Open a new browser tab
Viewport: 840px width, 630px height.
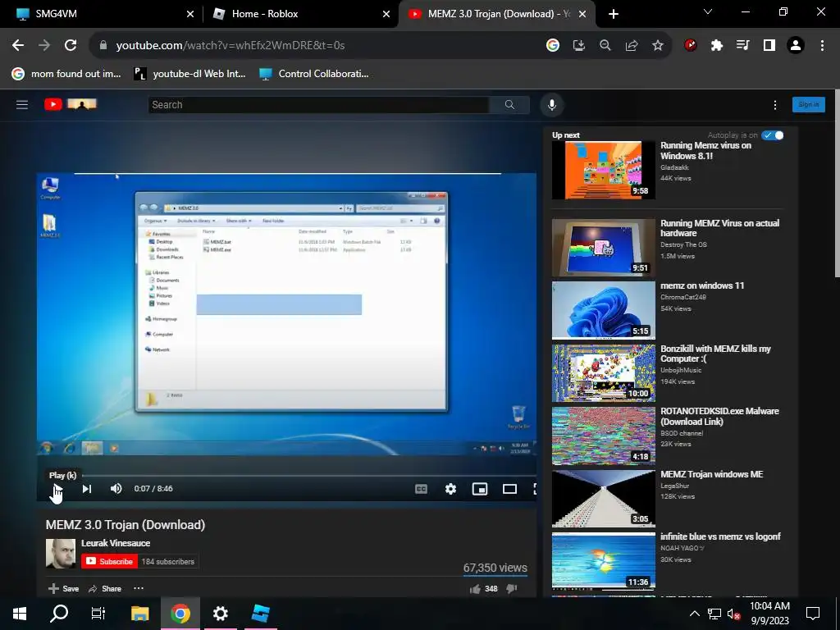(x=614, y=14)
